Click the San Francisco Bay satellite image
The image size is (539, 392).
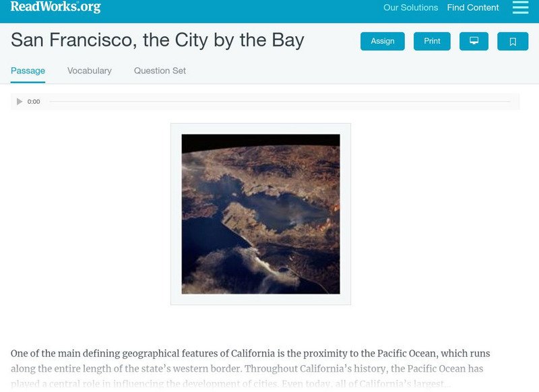pos(261,214)
